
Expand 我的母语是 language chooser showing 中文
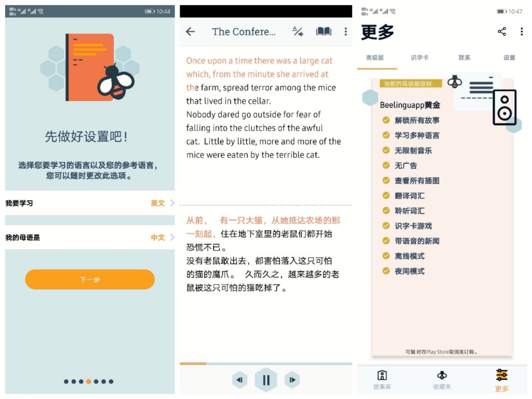90,237
